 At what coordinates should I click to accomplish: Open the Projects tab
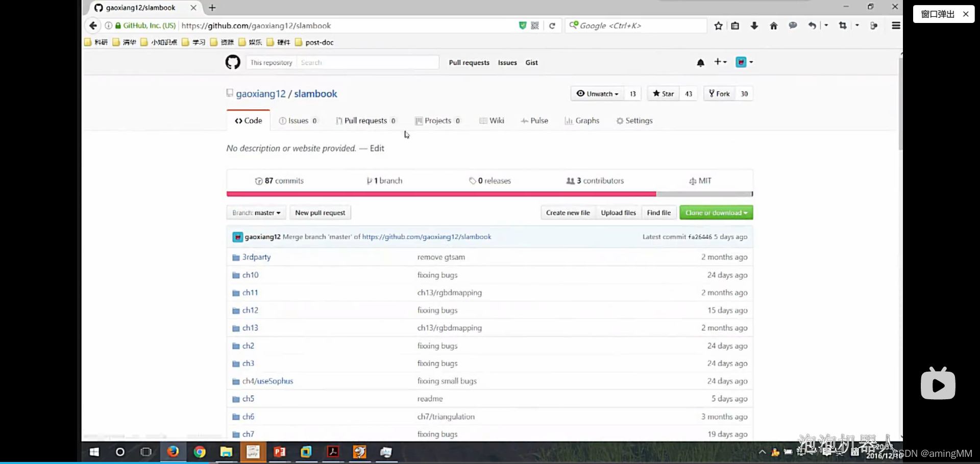(438, 121)
